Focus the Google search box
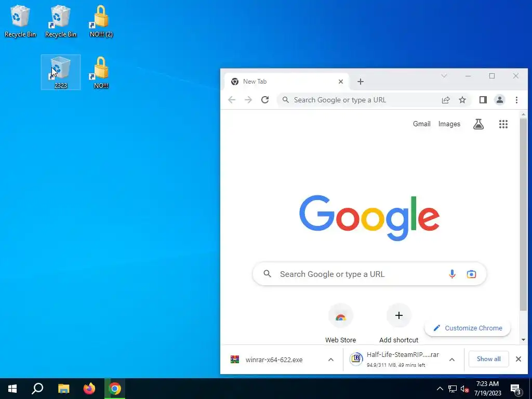Viewport: 532px width, 399px height. [x=369, y=274]
